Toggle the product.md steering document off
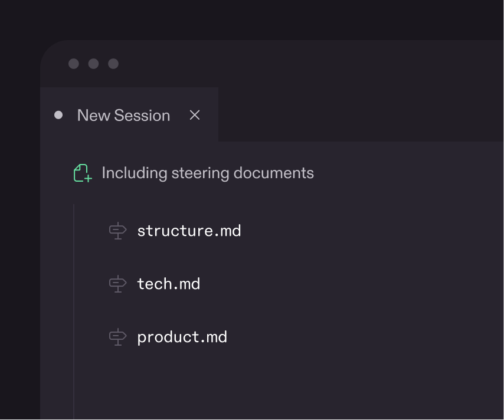The image size is (504, 420). pos(117,337)
